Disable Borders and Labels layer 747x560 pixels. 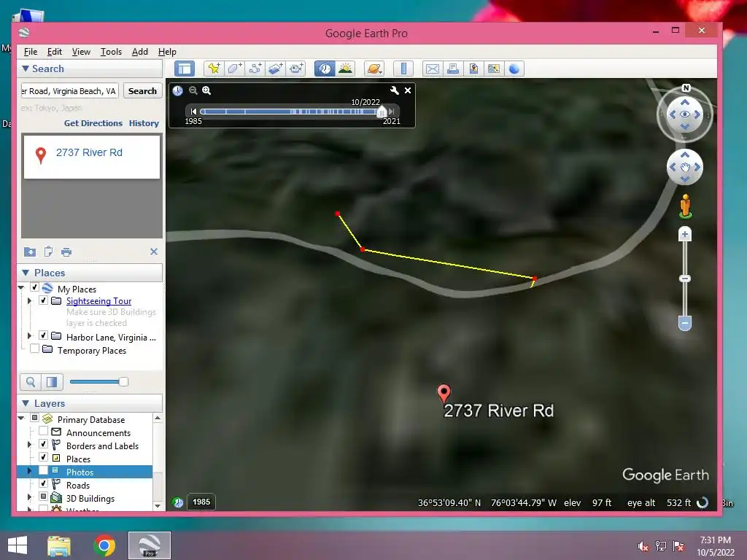[43, 444]
